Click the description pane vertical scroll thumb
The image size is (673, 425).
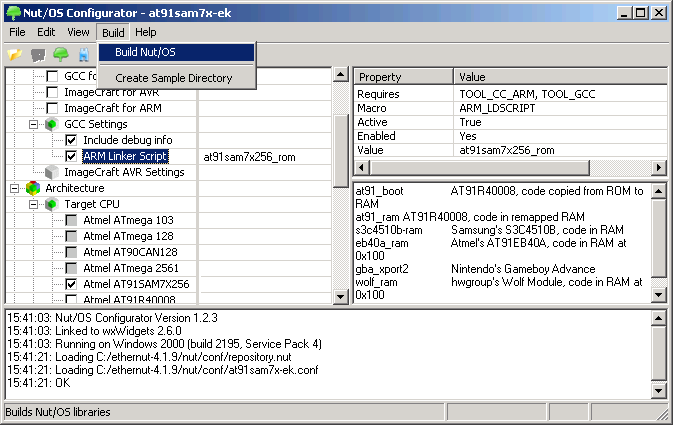(659, 238)
